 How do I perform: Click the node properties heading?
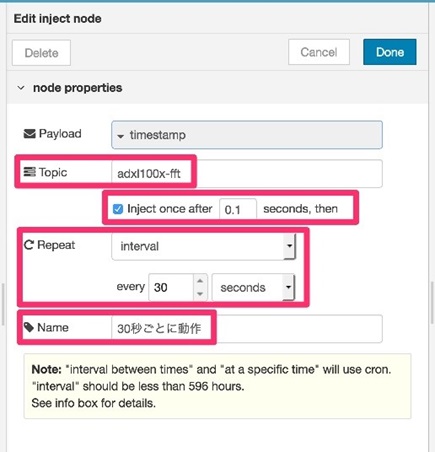77,88
